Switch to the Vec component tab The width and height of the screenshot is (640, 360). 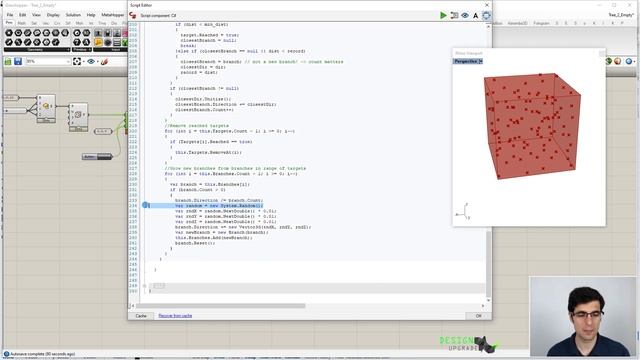click(46, 23)
